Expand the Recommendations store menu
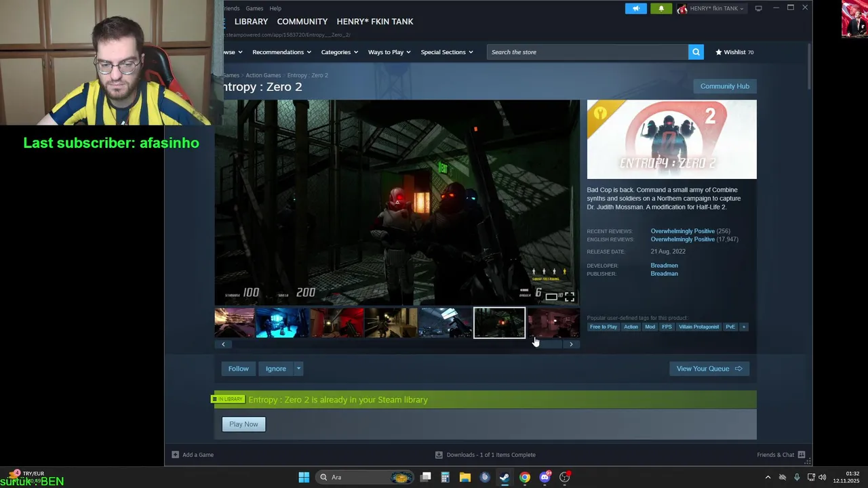Screen dimensions: 868x488 (x=281, y=52)
